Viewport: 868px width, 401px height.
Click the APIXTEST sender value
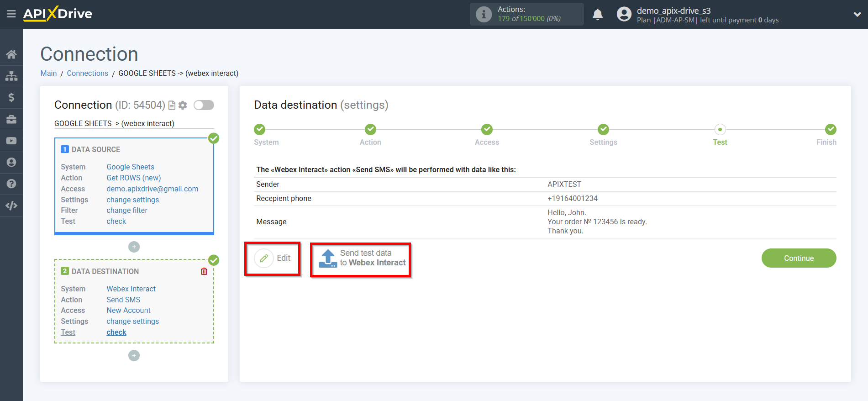(564, 185)
